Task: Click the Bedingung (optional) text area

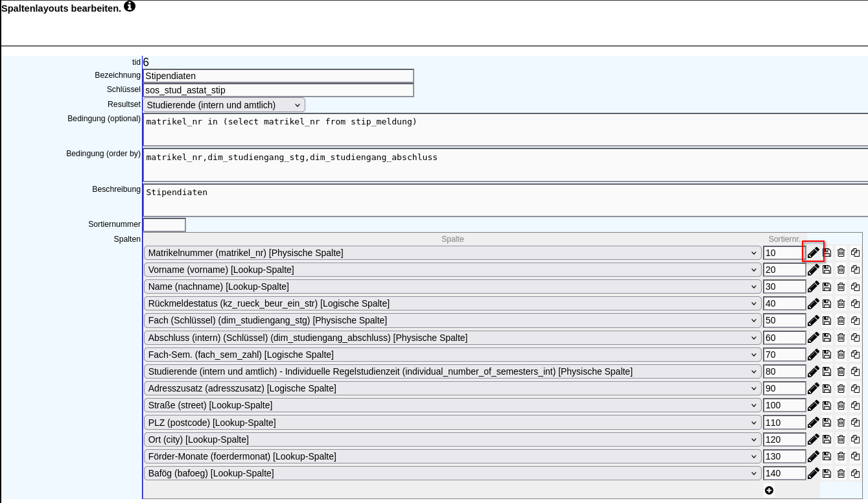Action: (x=504, y=130)
